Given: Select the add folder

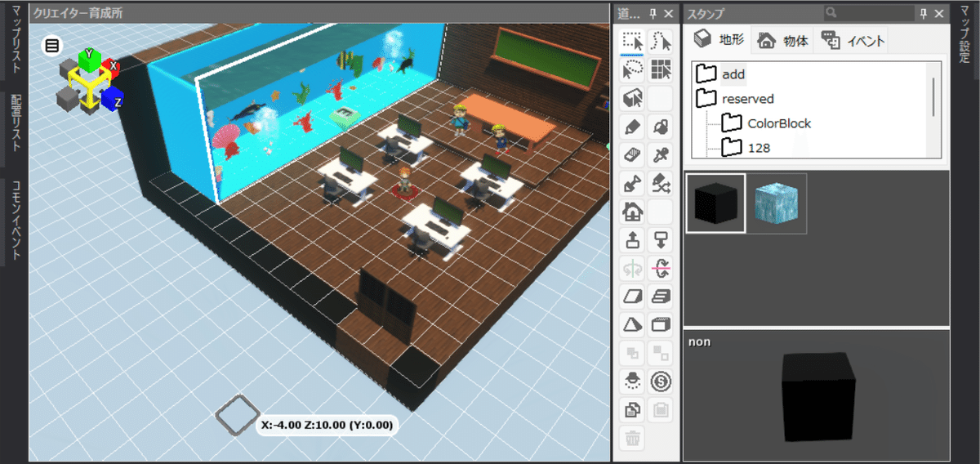Looking at the screenshot, I should (721, 74).
